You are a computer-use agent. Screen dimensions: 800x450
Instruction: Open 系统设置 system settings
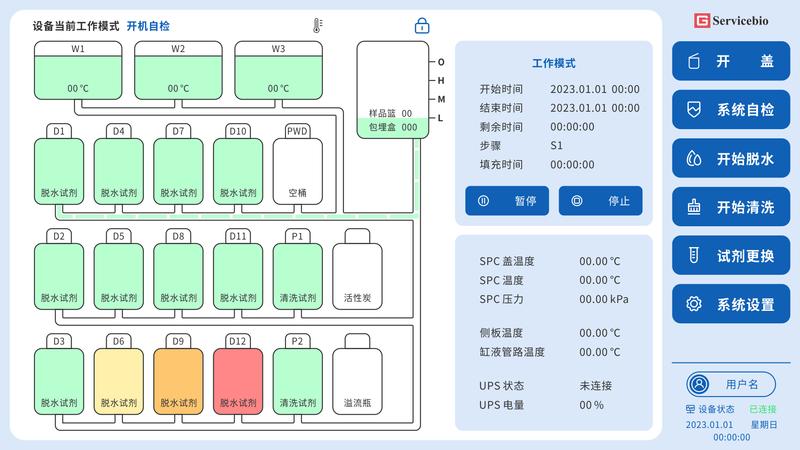tap(731, 304)
